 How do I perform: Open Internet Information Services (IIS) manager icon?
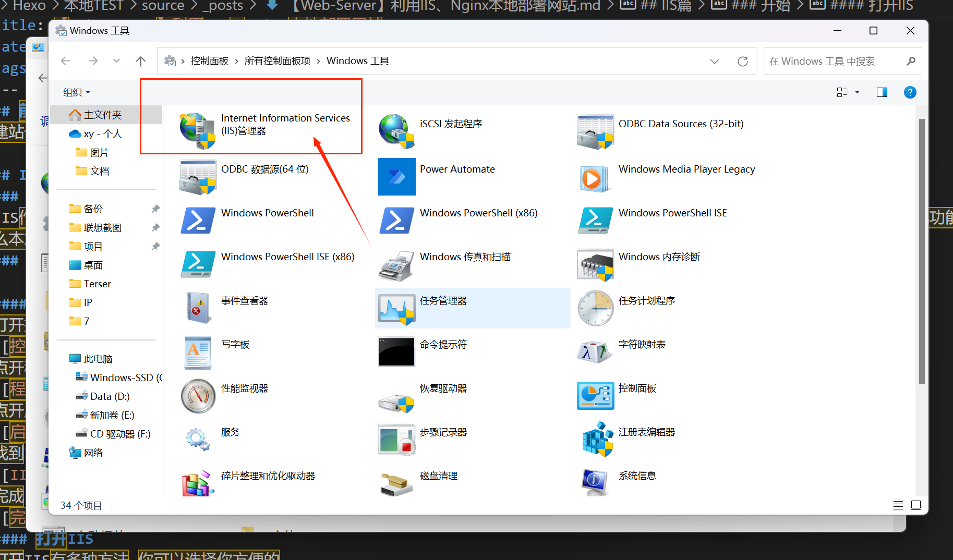[197, 130]
